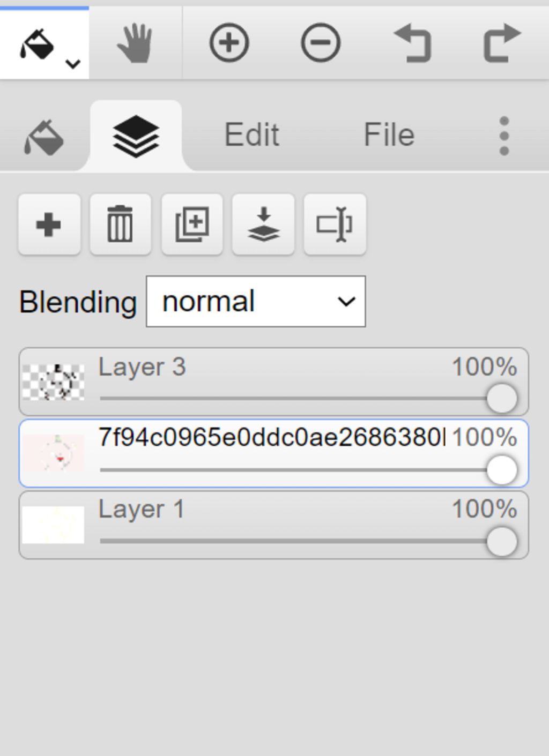Delete the selected layer with trash icon
This screenshot has width=549, height=756.
(x=120, y=224)
